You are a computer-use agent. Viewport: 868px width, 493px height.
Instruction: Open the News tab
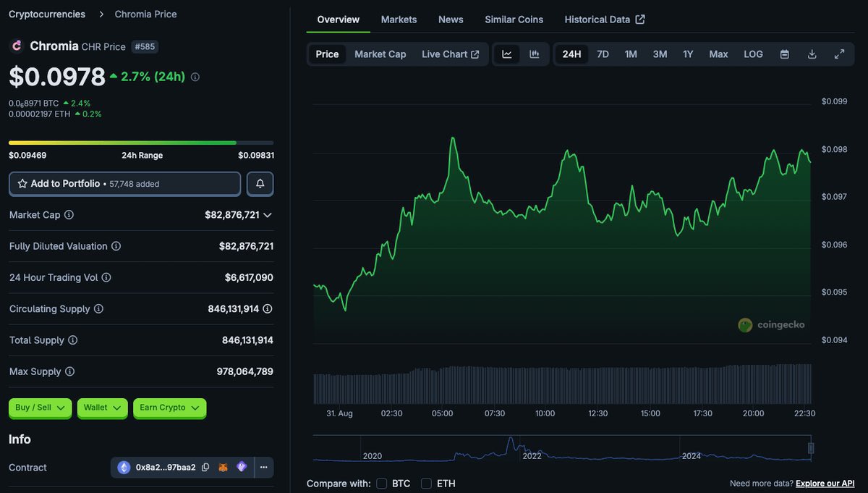(451, 20)
